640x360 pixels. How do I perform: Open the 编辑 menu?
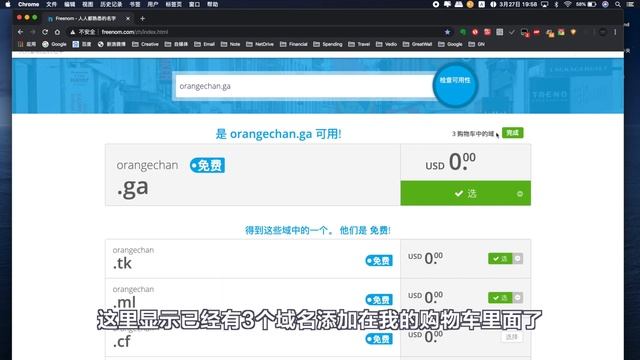[69, 4]
